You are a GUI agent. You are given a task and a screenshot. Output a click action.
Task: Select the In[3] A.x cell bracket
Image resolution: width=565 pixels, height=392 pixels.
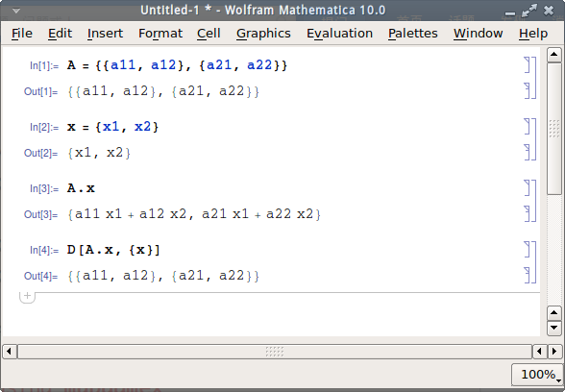coord(528,187)
